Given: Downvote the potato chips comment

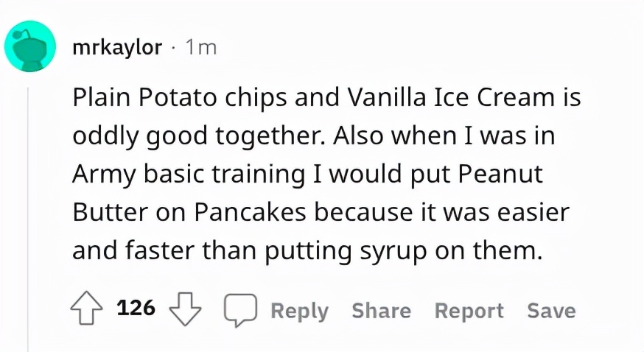Looking at the screenshot, I should (186, 310).
